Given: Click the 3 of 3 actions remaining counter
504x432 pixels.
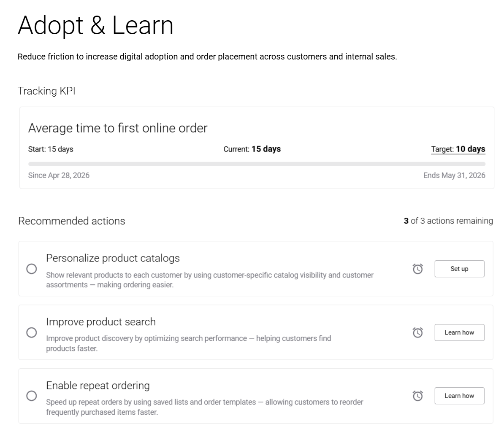Looking at the screenshot, I should [448, 221].
